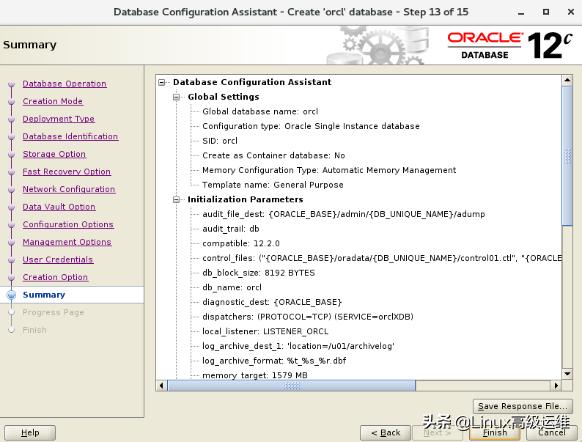582x442 pixels.
Task: Select the log_archive_format row
Action: click(274, 361)
